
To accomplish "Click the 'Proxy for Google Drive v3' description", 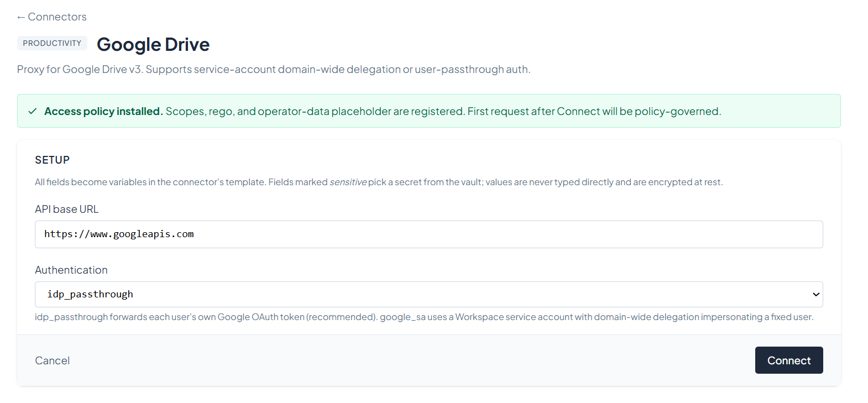I will pos(274,70).
